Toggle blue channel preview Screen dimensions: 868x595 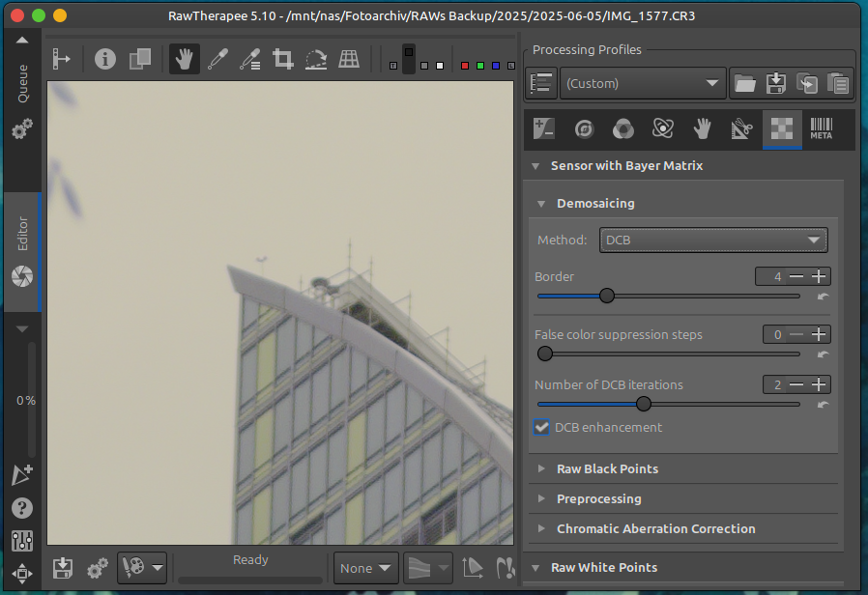click(496, 66)
